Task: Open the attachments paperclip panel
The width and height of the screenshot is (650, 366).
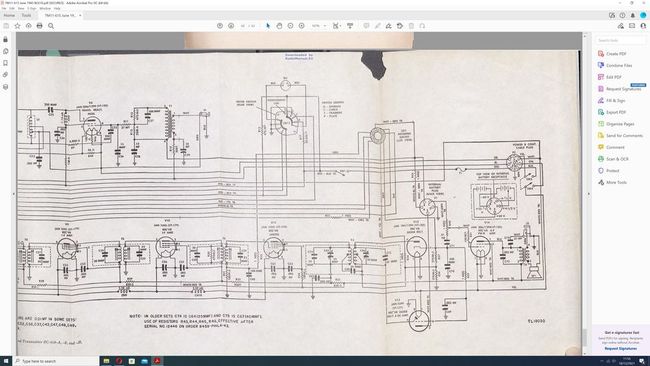Action: [x=5, y=75]
